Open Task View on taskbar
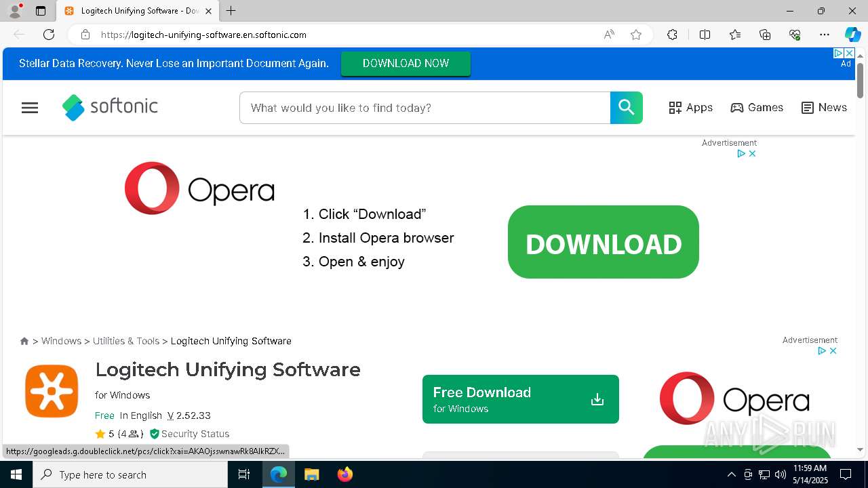The height and width of the screenshot is (488, 868). (244, 474)
